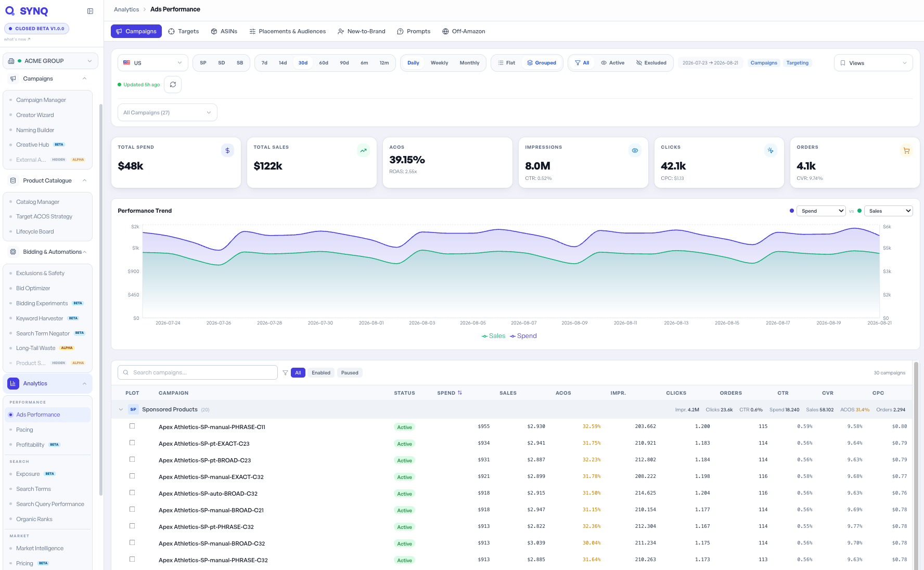Open the New-to-Brand tab
The width and height of the screenshot is (924, 570).
(362, 31)
